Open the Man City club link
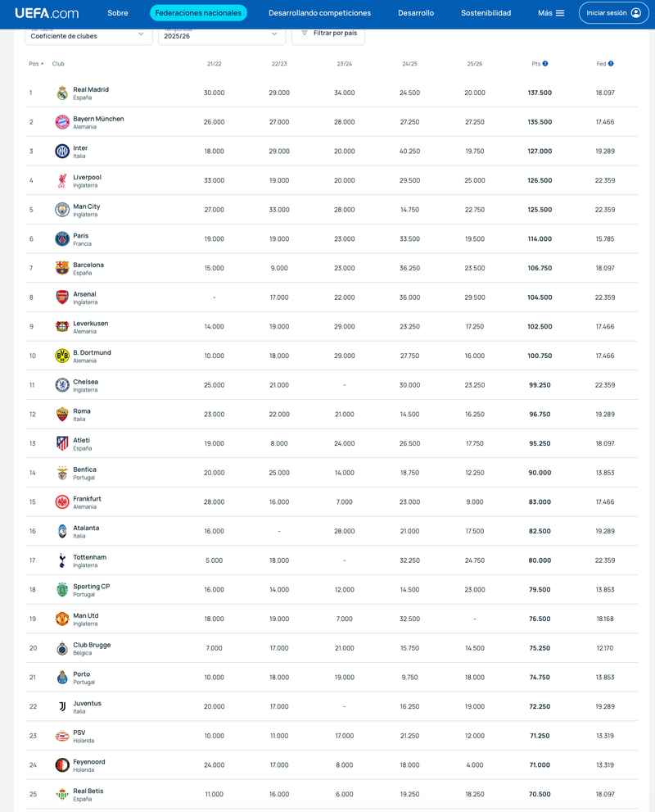655x812 pixels. pyautogui.click(x=87, y=206)
